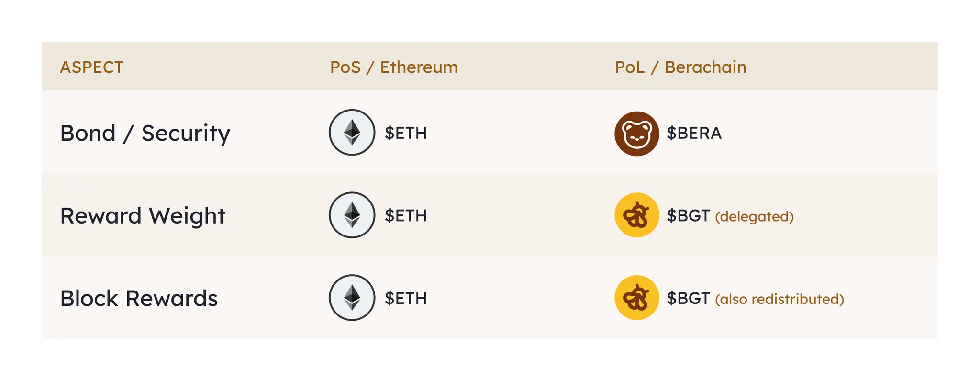This screenshot has width=980, height=381.
Task: Click the yellow BGT icon beside delegated
Action: click(637, 215)
